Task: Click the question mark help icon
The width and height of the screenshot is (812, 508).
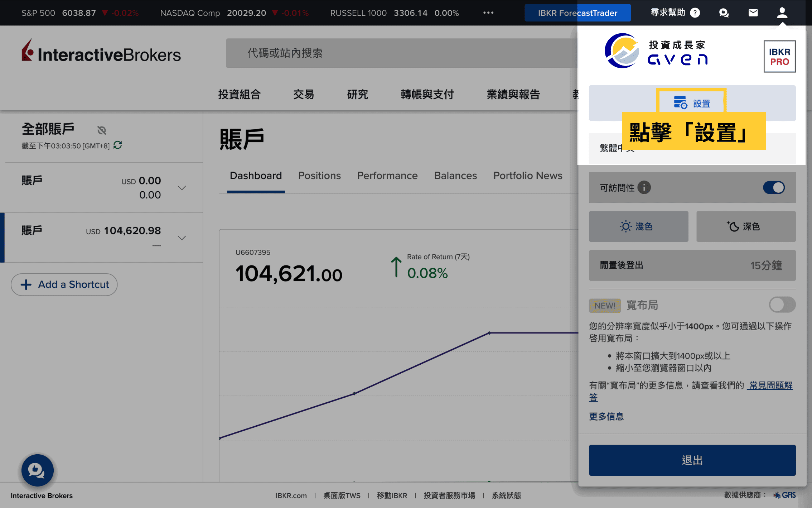Action: pos(695,13)
